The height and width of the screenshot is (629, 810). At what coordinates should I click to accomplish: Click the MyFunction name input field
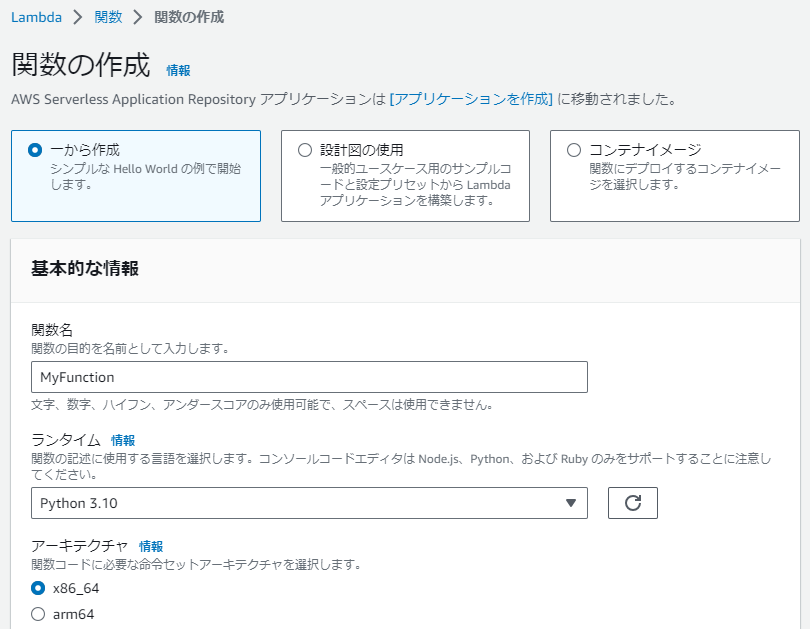[x=309, y=377]
